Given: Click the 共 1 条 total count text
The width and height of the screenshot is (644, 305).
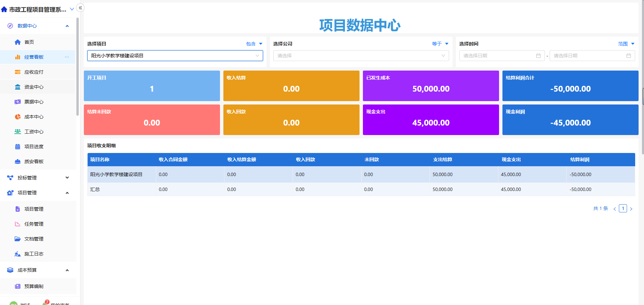Looking at the screenshot, I should click(x=601, y=208).
